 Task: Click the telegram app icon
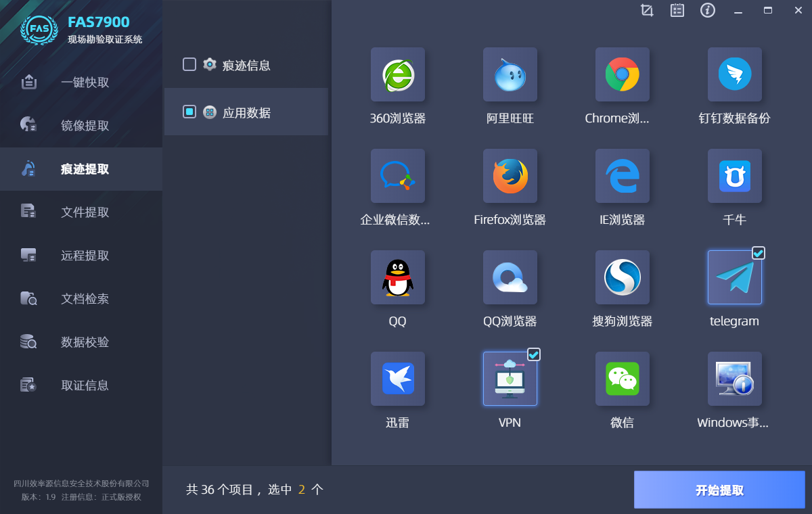coord(735,277)
